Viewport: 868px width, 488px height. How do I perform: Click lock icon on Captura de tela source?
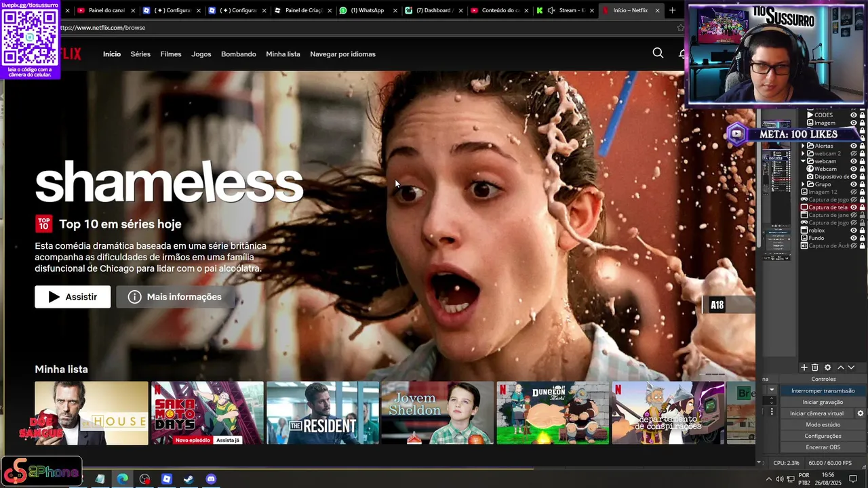coord(862,207)
